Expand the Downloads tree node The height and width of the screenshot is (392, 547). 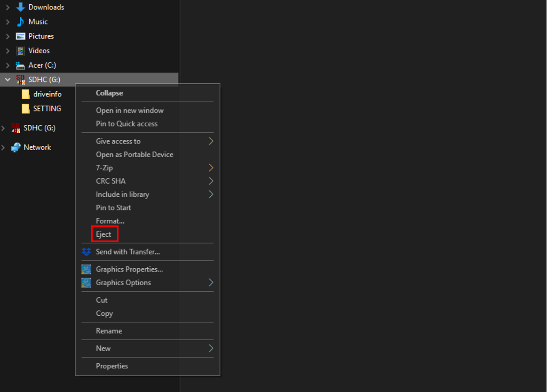pos(8,7)
